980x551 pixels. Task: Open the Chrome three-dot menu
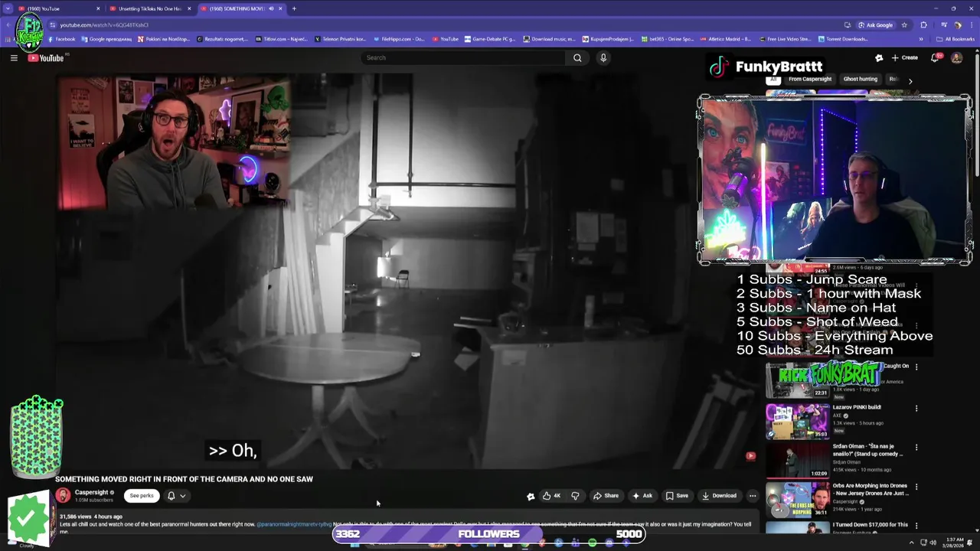(971, 24)
